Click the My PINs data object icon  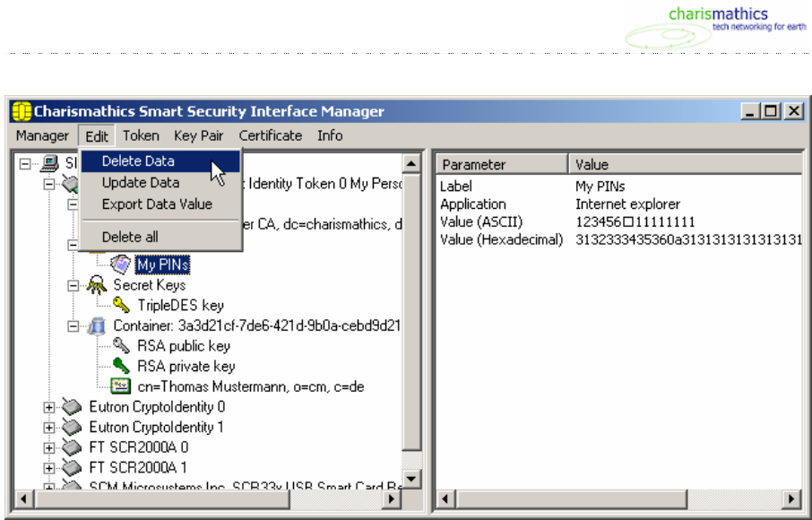(121, 264)
